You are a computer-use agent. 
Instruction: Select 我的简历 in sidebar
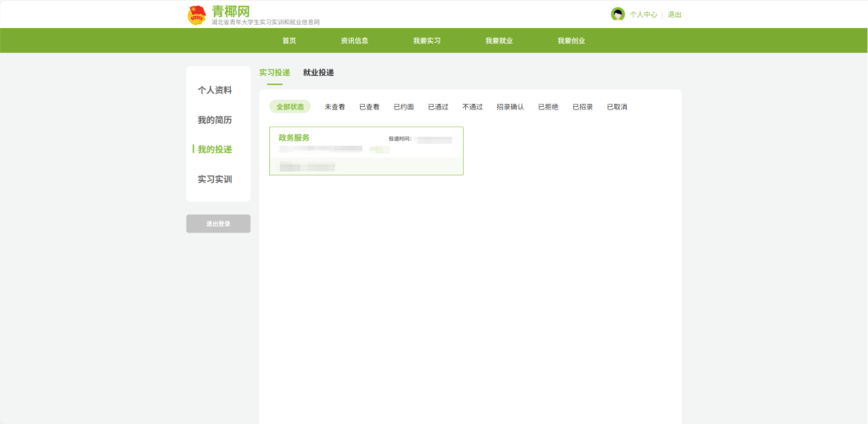[x=215, y=120]
